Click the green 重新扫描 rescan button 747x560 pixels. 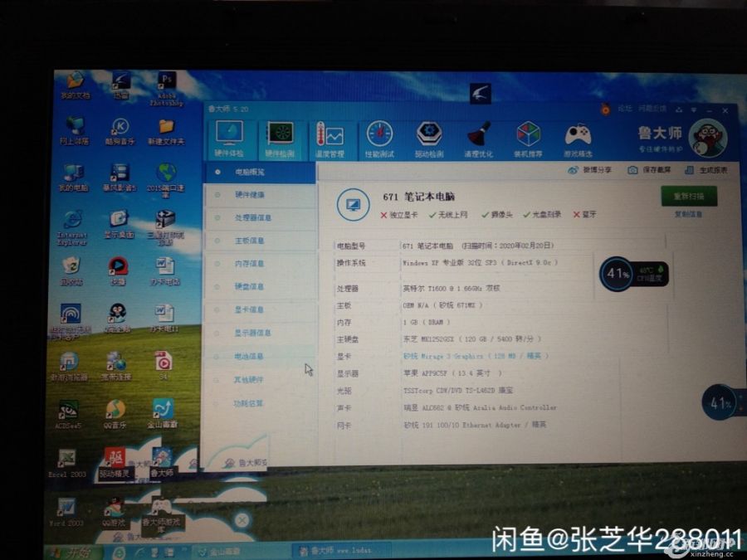(689, 196)
